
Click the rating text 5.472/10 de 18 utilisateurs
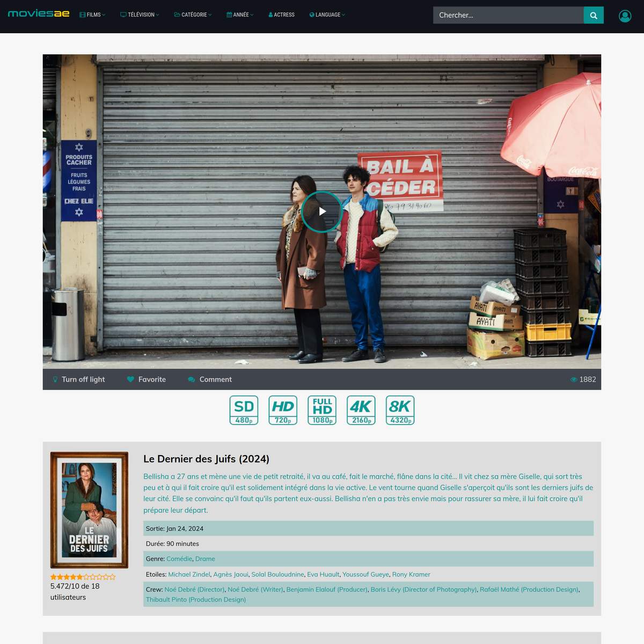[75, 591]
